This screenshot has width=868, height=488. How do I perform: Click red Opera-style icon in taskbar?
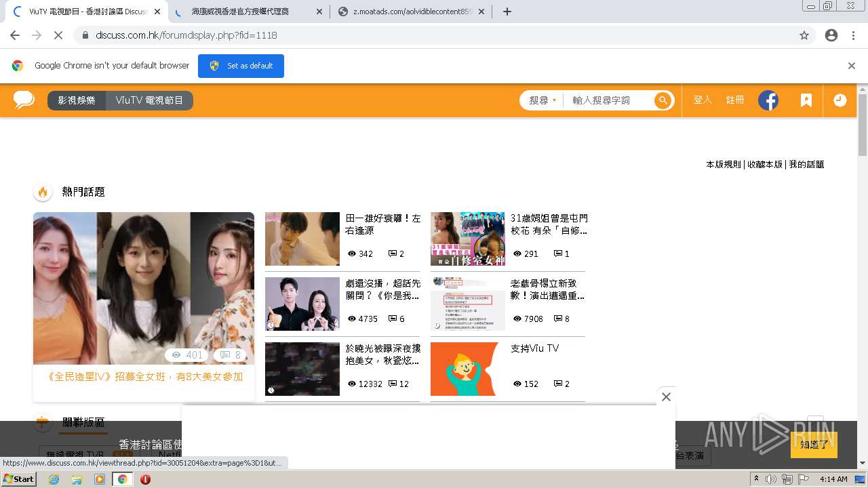pos(145,479)
